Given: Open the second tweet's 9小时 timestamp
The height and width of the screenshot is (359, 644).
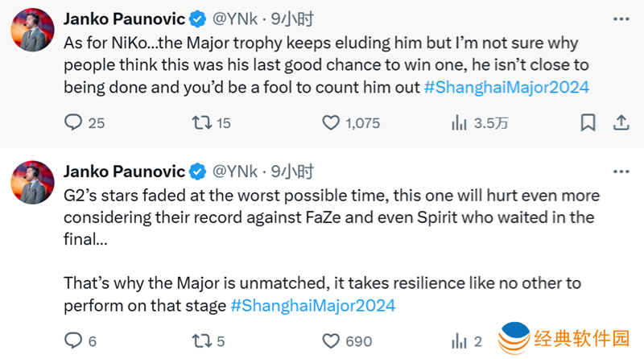Looking at the screenshot, I should click(x=292, y=171).
